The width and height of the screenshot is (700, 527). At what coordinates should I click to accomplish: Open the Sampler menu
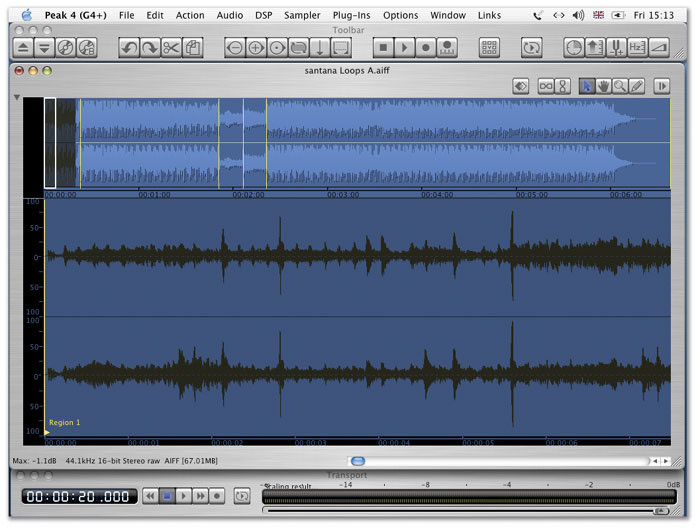(302, 15)
